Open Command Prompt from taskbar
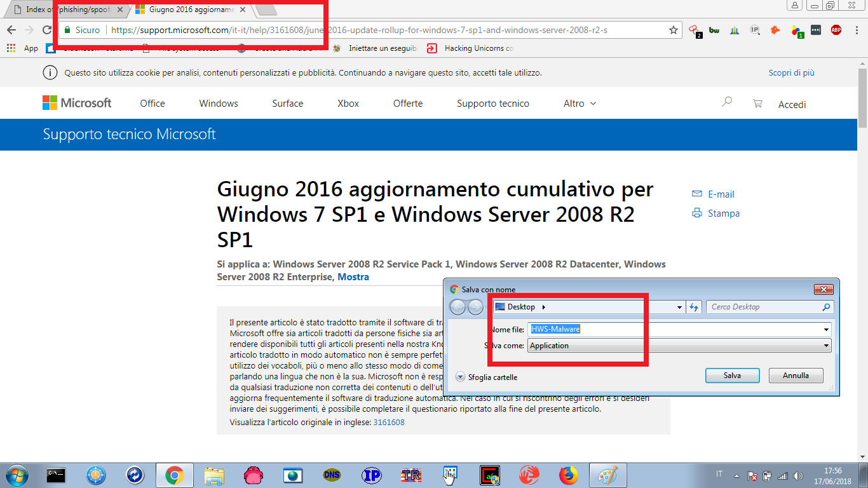 tap(57, 475)
